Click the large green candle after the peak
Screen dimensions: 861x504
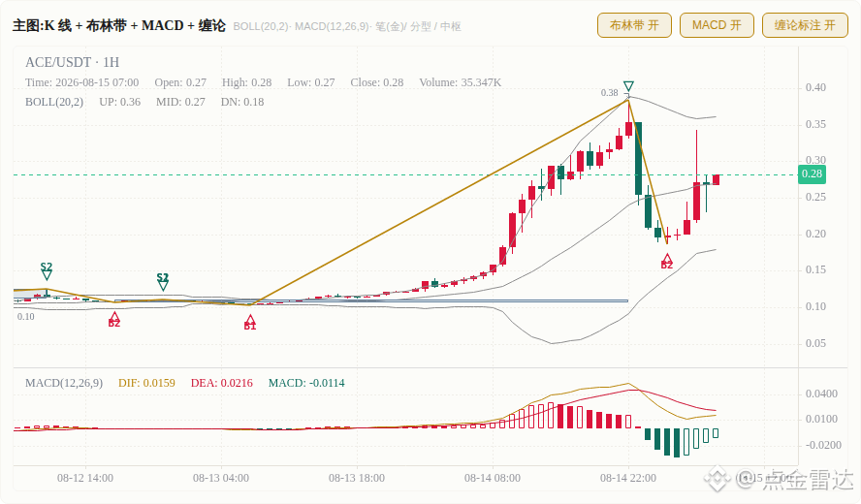pyautogui.click(x=638, y=158)
